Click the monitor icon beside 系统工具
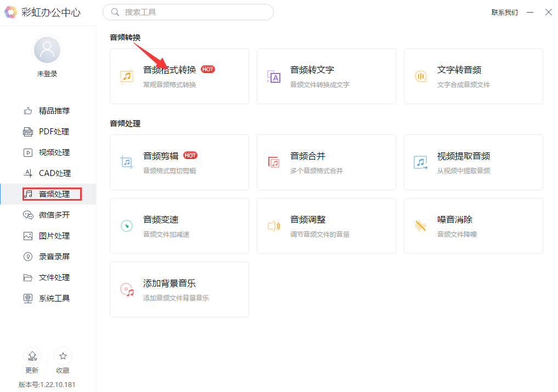 point(28,298)
